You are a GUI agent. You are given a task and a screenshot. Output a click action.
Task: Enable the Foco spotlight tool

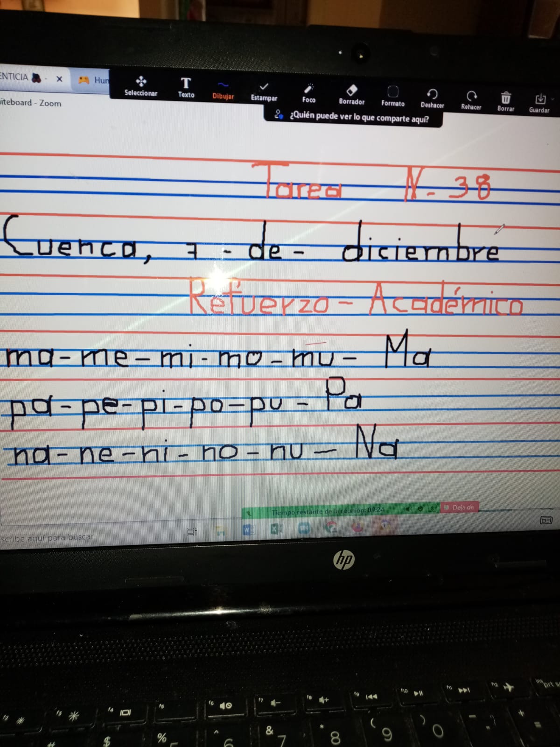click(x=308, y=93)
